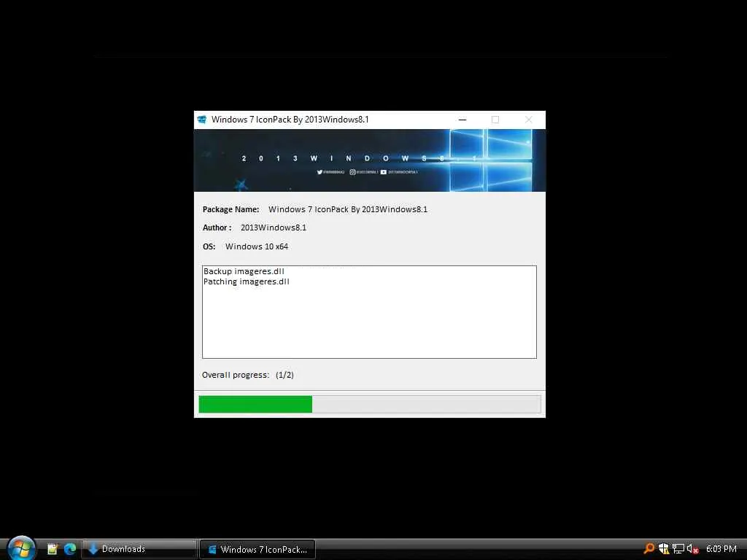Switch to the Downloads taskbar window
The height and width of the screenshot is (560, 747).
pyautogui.click(x=139, y=549)
